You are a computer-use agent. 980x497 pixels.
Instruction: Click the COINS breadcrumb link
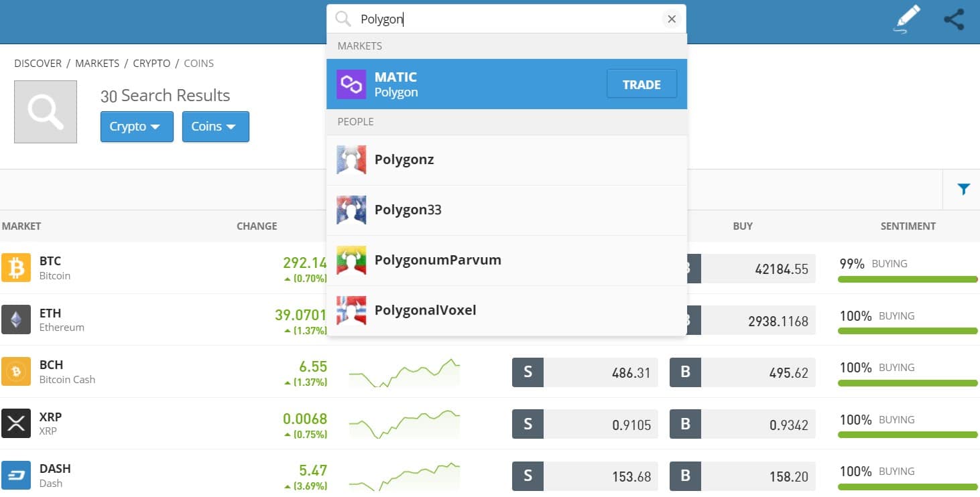199,64
